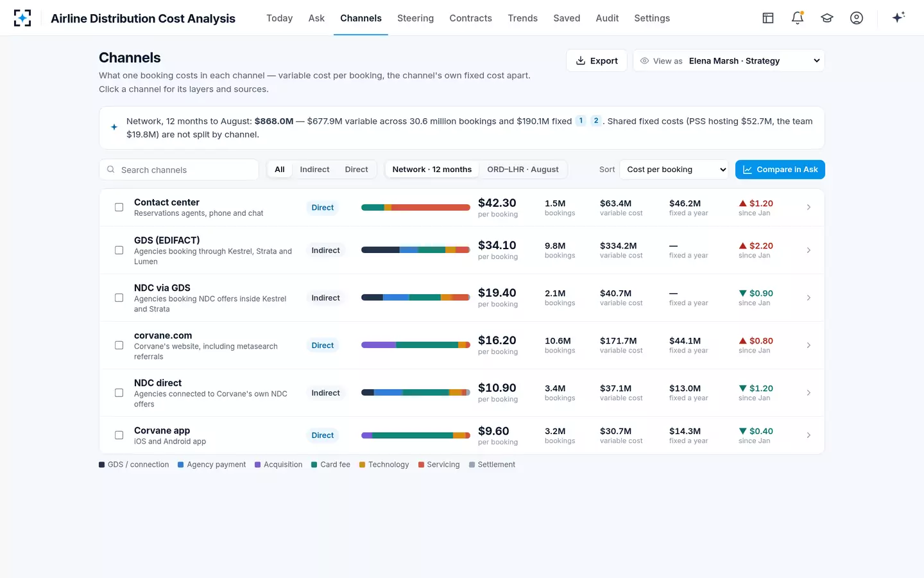924x578 pixels.
Task: Click the app logo icon
Action: point(22,18)
